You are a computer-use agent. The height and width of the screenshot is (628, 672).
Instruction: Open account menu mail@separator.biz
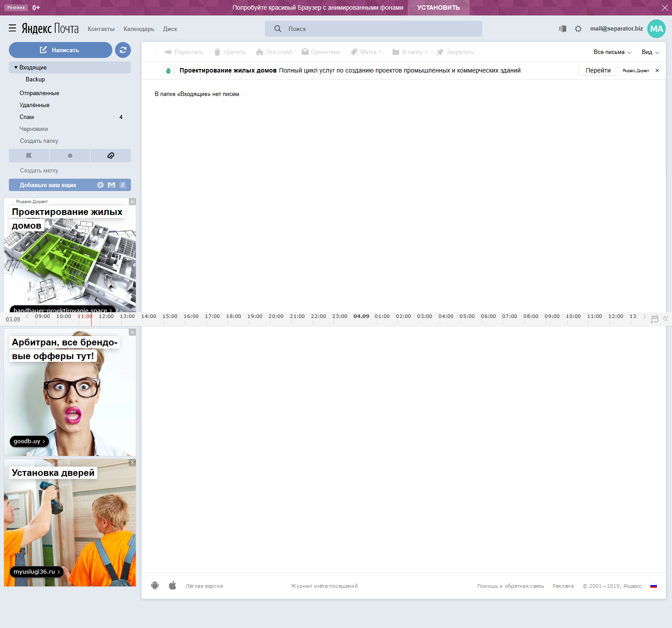[x=616, y=28]
